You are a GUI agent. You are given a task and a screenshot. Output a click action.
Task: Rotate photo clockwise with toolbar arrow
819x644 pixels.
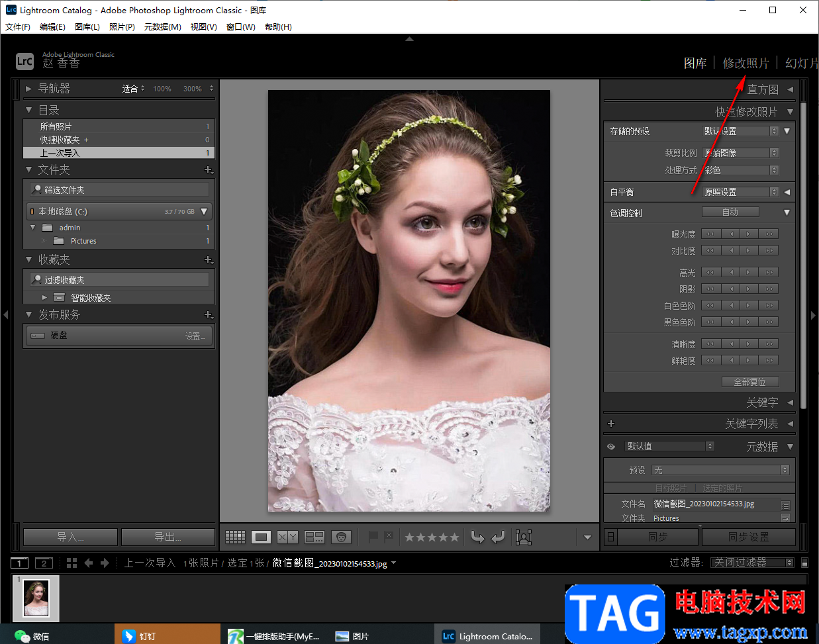(498, 537)
